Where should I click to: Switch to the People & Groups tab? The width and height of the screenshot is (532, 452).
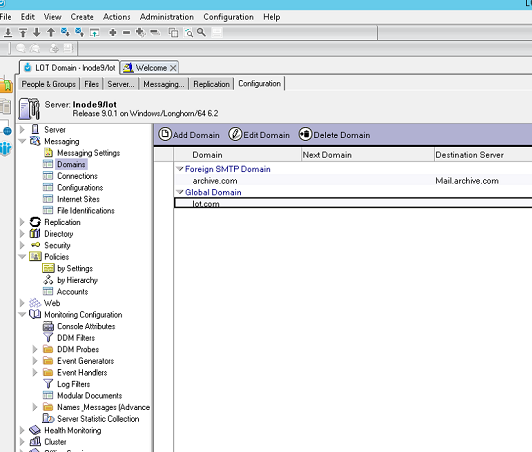(x=49, y=84)
